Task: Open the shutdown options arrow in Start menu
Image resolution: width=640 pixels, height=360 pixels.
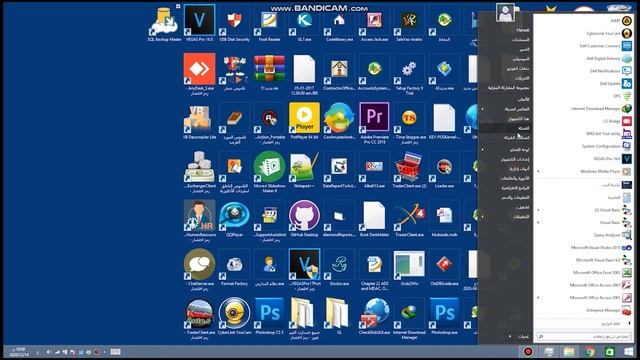Action: tap(510, 336)
